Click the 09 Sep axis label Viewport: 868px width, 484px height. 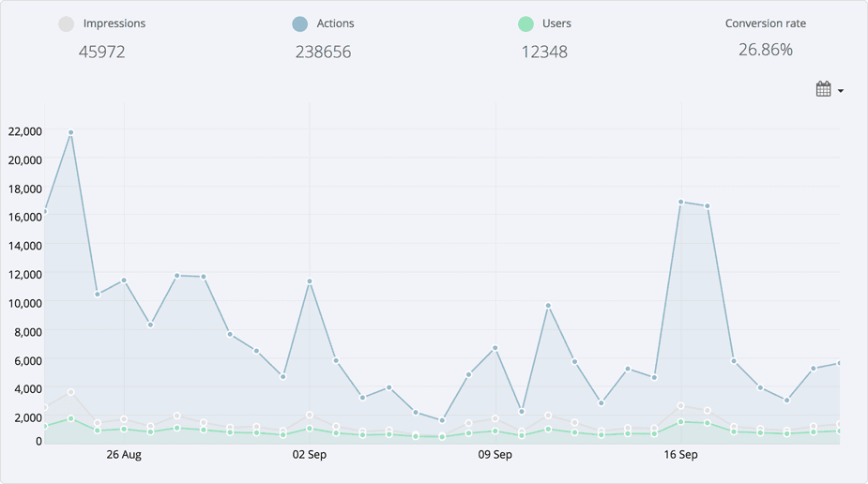coord(495,455)
